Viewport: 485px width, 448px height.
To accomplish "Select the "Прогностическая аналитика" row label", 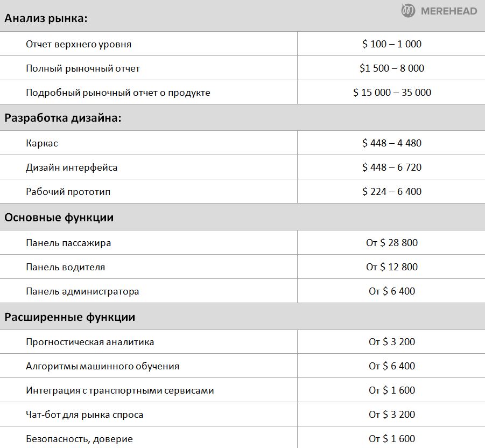I will (90, 342).
